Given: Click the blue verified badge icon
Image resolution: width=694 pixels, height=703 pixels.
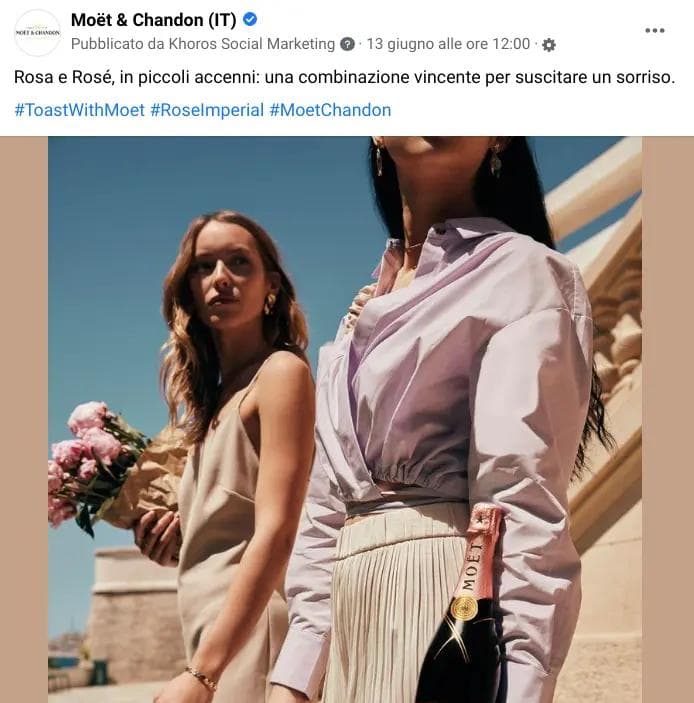Looking at the screenshot, I should (x=250, y=19).
